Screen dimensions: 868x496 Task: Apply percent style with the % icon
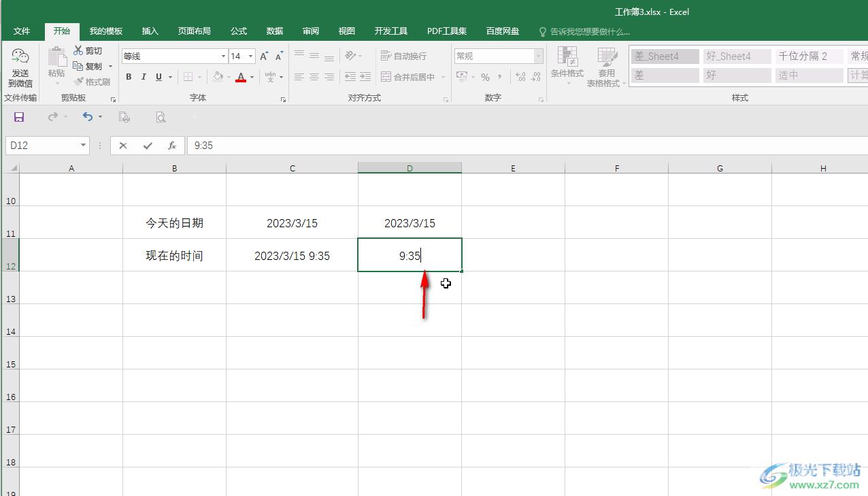coord(485,77)
